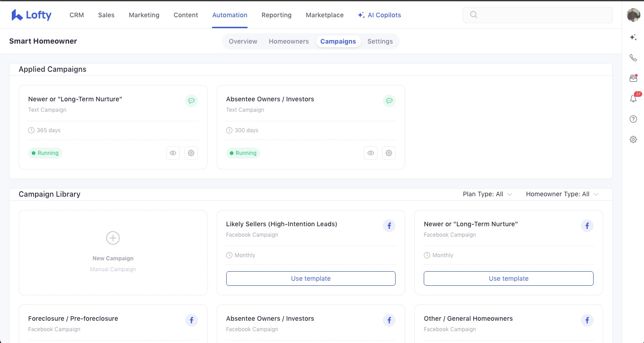Switch to the Homeowners tab
This screenshot has width=644, height=343.
[x=288, y=41]
